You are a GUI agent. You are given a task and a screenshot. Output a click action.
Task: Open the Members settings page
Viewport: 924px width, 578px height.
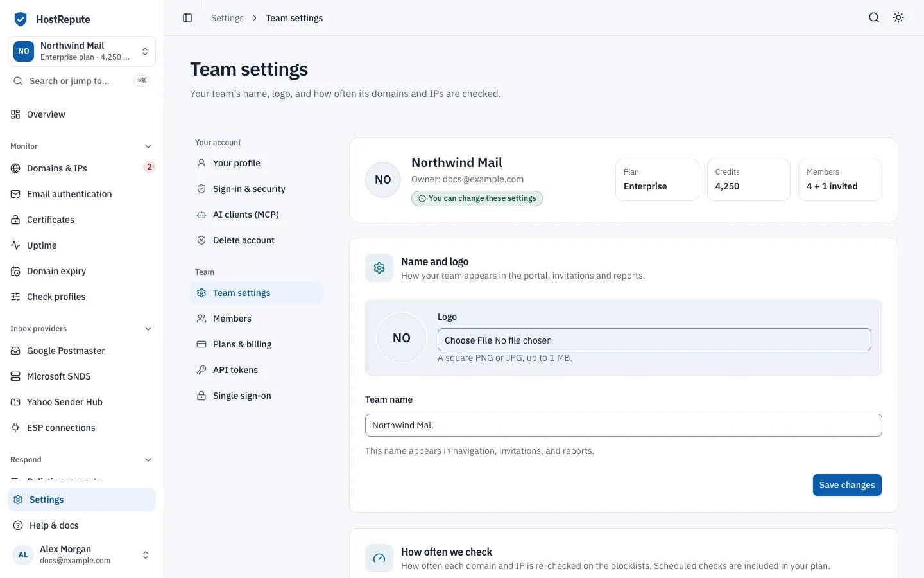click(257, 319)
